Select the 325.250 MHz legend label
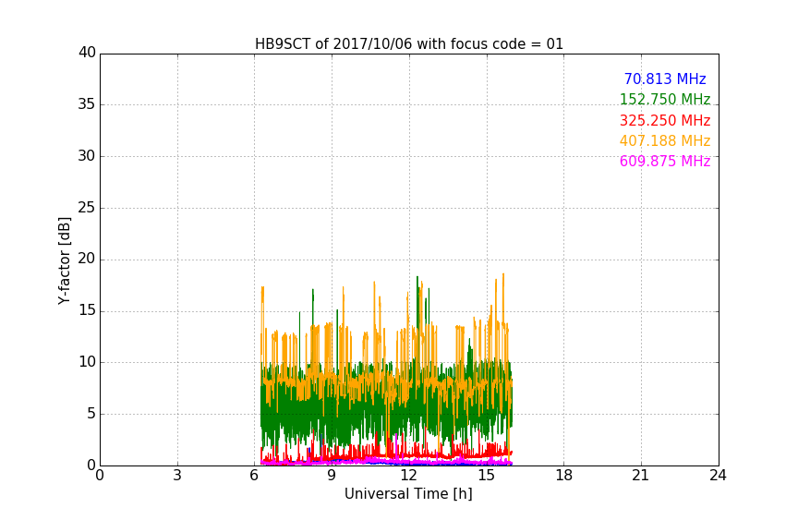798x532 pixels. (665, 120)
